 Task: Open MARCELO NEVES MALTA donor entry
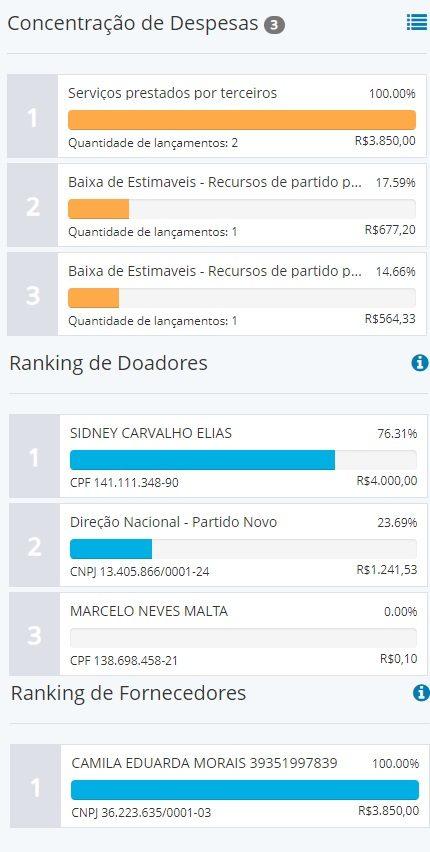[x=244, y=634]
